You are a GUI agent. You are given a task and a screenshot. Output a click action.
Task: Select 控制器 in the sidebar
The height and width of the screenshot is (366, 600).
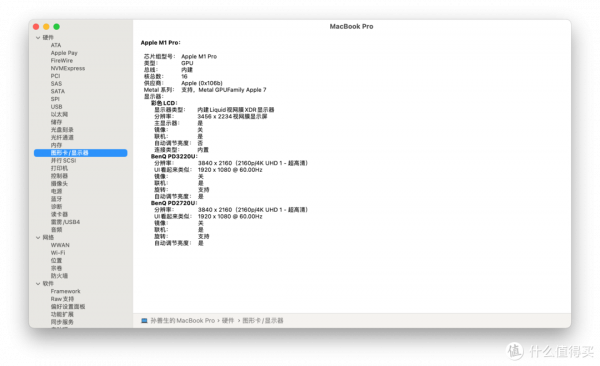[x=59, y=176]
